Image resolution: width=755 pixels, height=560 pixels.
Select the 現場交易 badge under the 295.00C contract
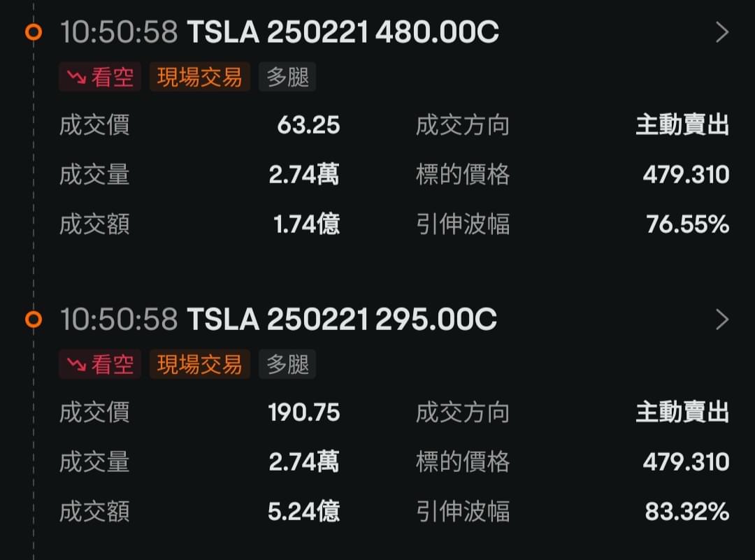click(199, 364)
